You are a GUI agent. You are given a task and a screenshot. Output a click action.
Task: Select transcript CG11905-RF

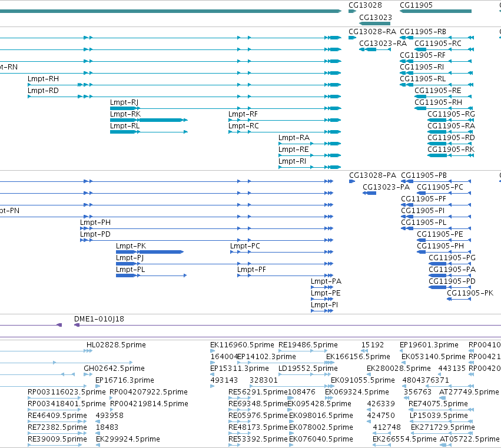pos(422,55)
